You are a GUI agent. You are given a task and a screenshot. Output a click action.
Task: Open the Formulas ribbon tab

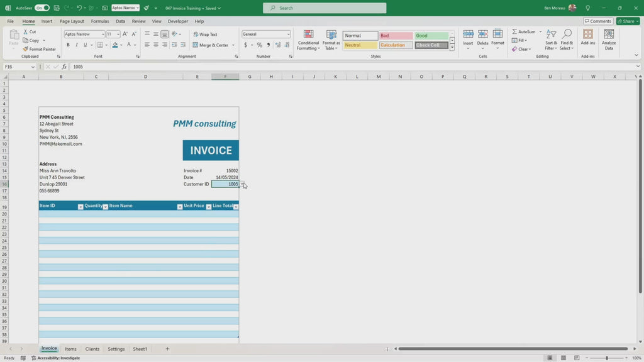click(x=100, y=21)
